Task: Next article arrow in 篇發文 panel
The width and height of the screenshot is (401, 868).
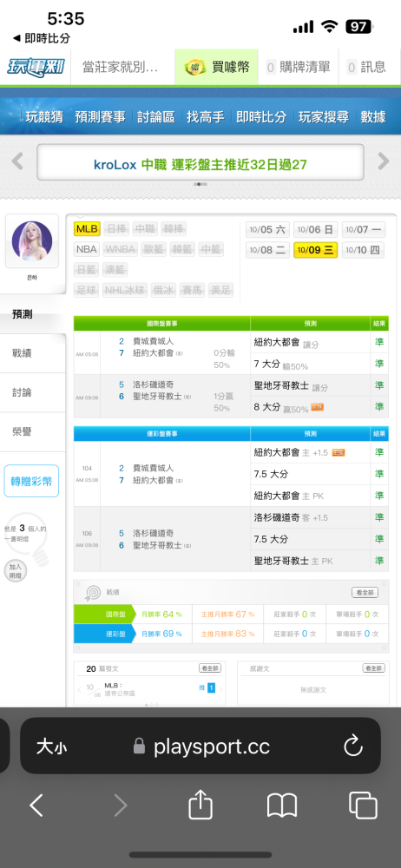Action: 220,690
